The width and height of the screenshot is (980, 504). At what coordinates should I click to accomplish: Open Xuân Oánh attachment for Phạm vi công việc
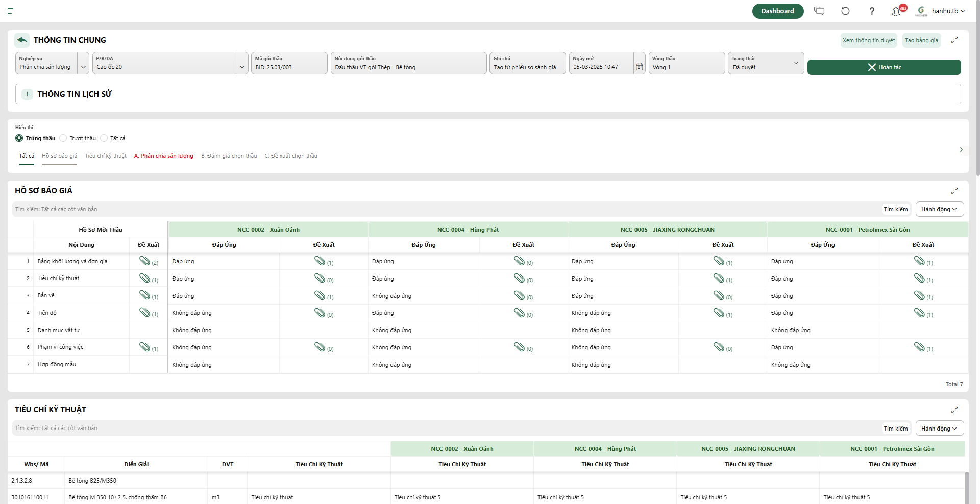pyautogui.click(x=320, y=347)
